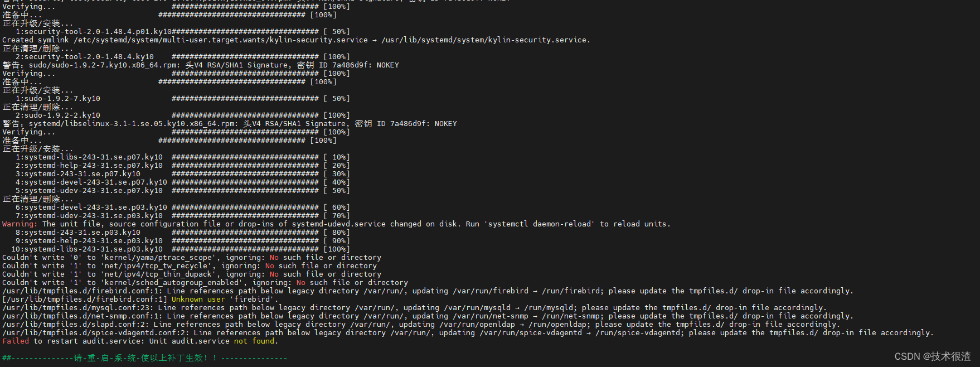This screenshot has width=980, height=367.
Task: Click the green reboot prompt line at the bottom
Action: point(145,358)
